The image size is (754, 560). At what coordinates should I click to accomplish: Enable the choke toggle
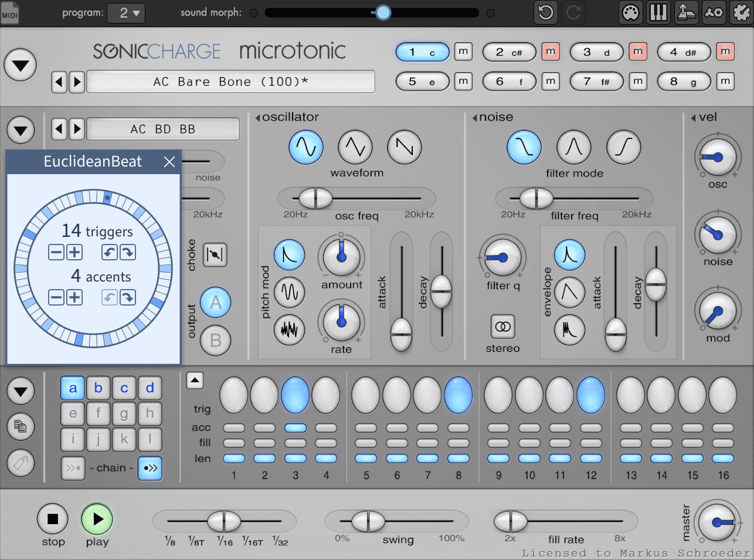[x=215, y=255]
